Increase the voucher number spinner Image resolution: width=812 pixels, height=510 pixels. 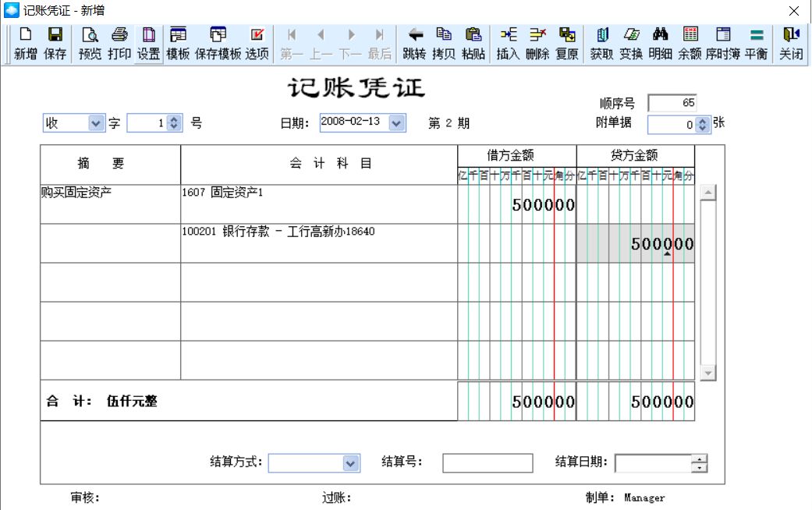pyautogui.click(x=175, y=119)
